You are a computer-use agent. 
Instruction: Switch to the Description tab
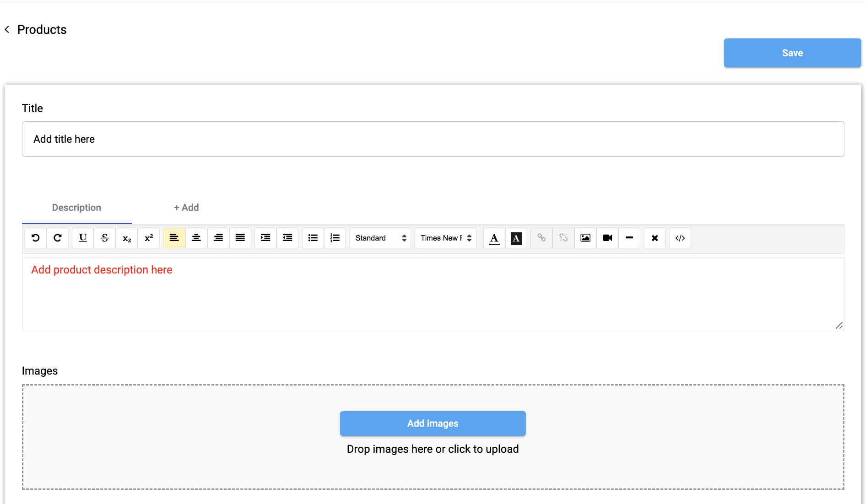[x=76, y=208]
